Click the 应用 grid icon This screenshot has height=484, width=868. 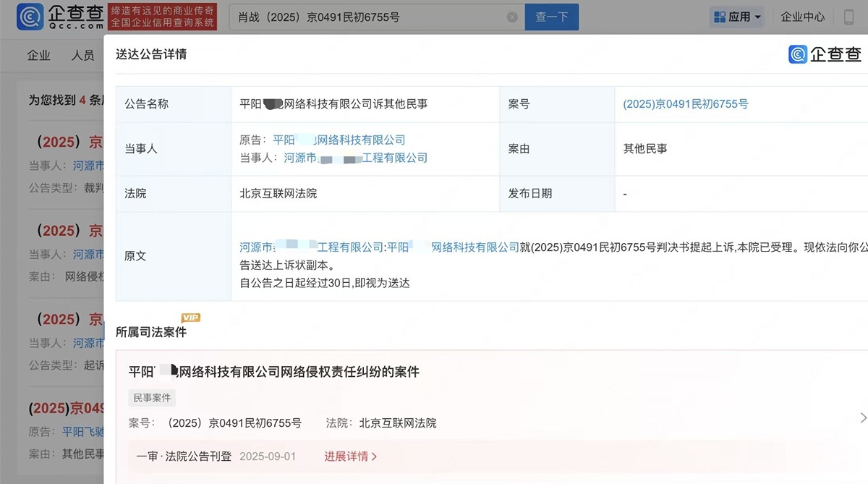pyautogui.click(x=719, y=17)
